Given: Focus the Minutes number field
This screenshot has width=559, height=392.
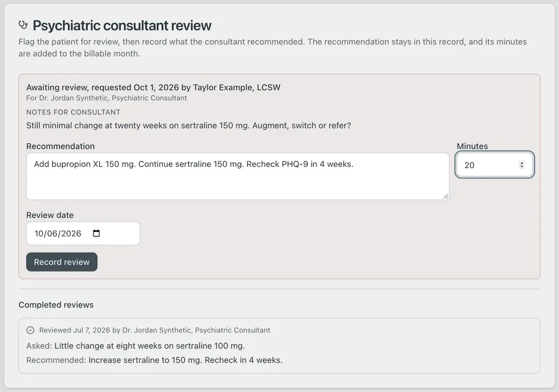Looking at the screenshot, I should pos(494,165).
